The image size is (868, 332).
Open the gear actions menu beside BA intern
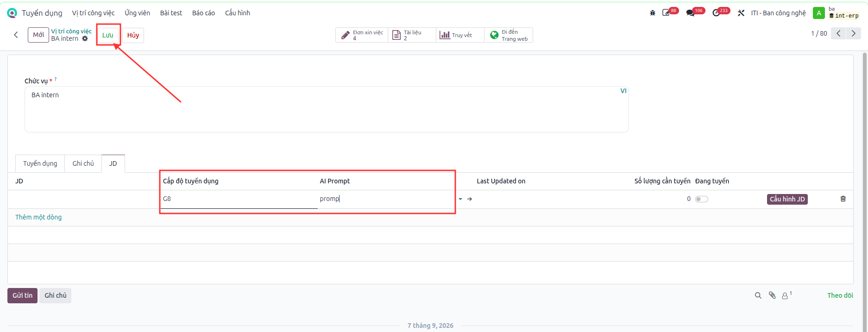(x=85, y=38)
